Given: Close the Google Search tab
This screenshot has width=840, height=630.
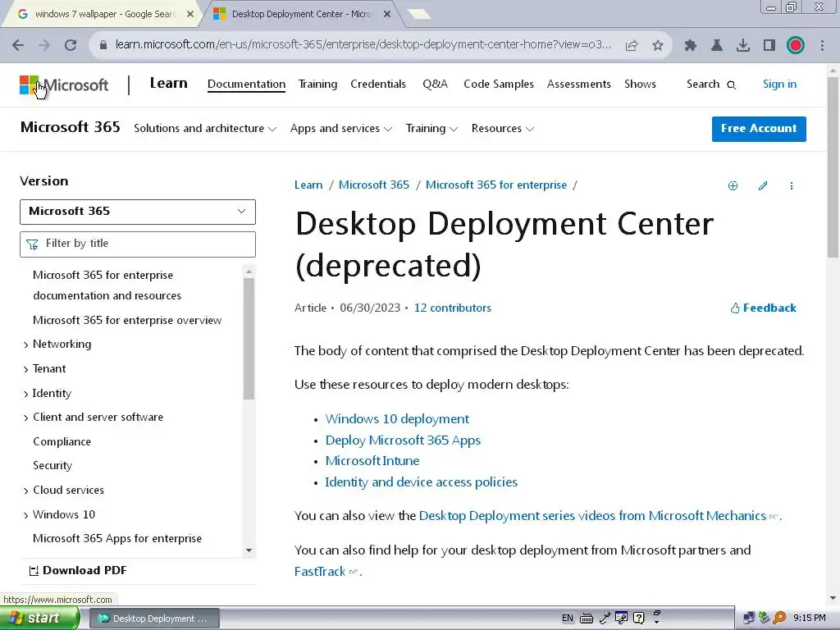Looking at the screenshot, I should pos(190,15).
